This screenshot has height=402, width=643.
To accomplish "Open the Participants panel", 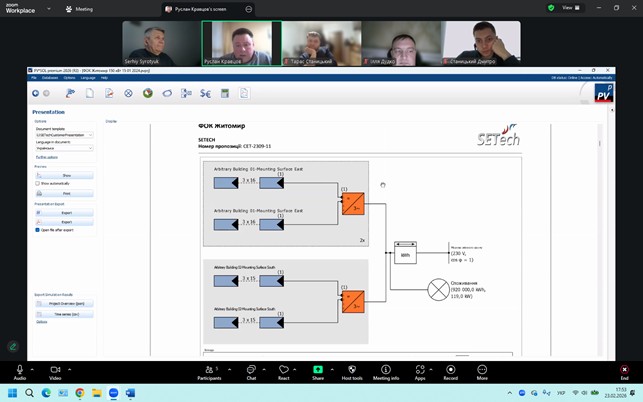I will point(209,370).
